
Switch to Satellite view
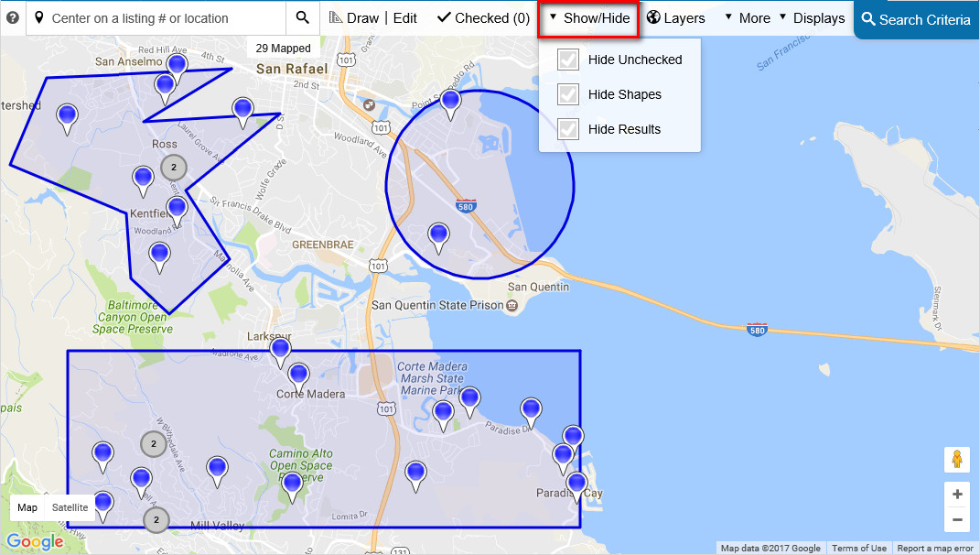pyautogui.click(x=70, y=507)
